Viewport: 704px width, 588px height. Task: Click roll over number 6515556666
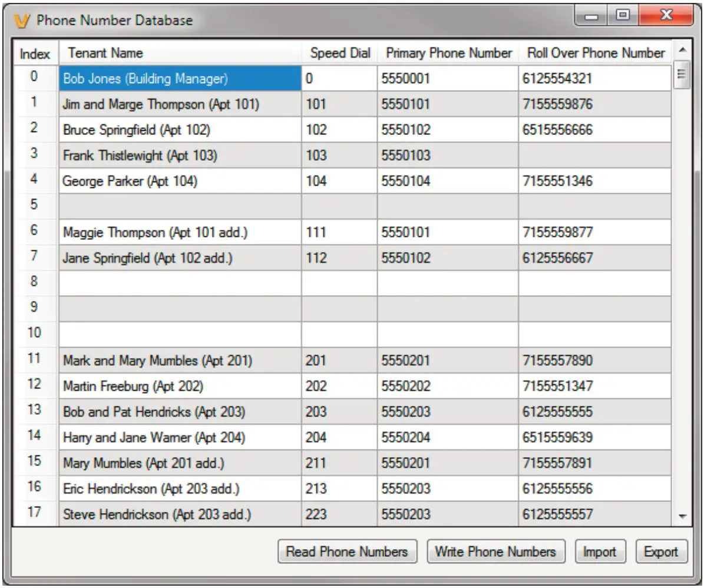[595, 130]
